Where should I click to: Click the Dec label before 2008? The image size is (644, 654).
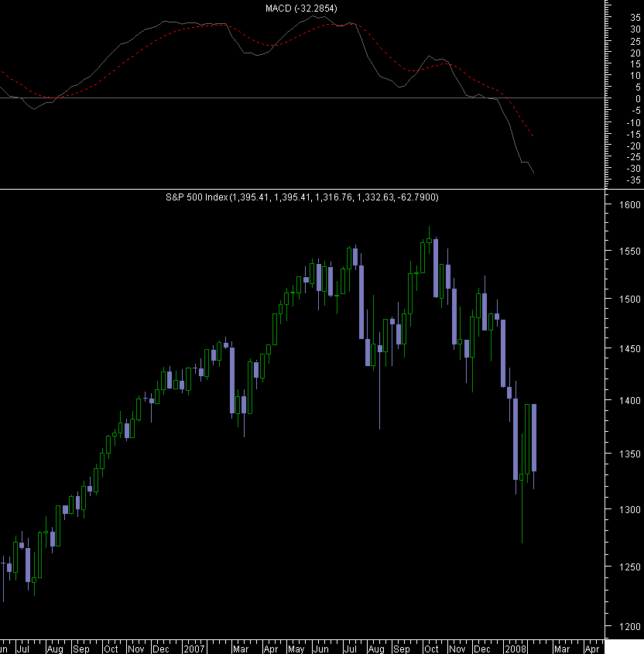pos(482,649)
